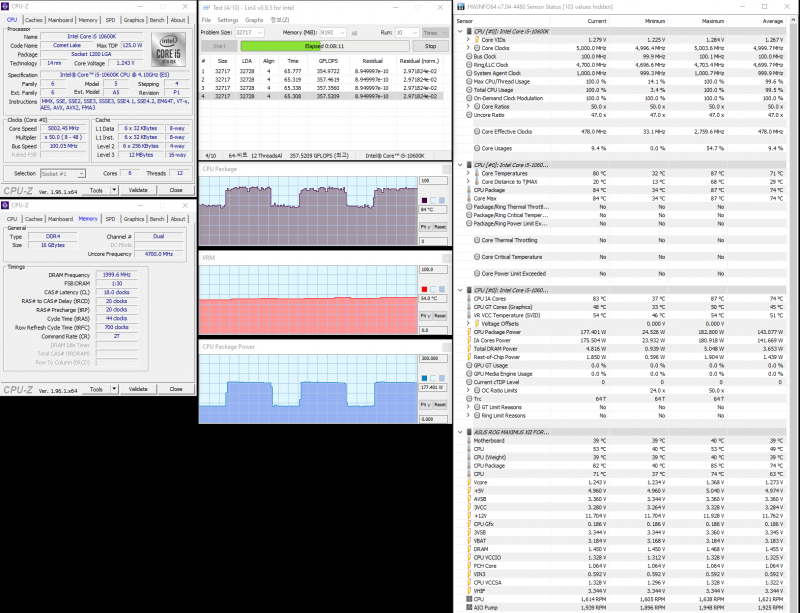Expand the OC Ratio Limits row
Viewport: 800px width, 613px height.
468,390
